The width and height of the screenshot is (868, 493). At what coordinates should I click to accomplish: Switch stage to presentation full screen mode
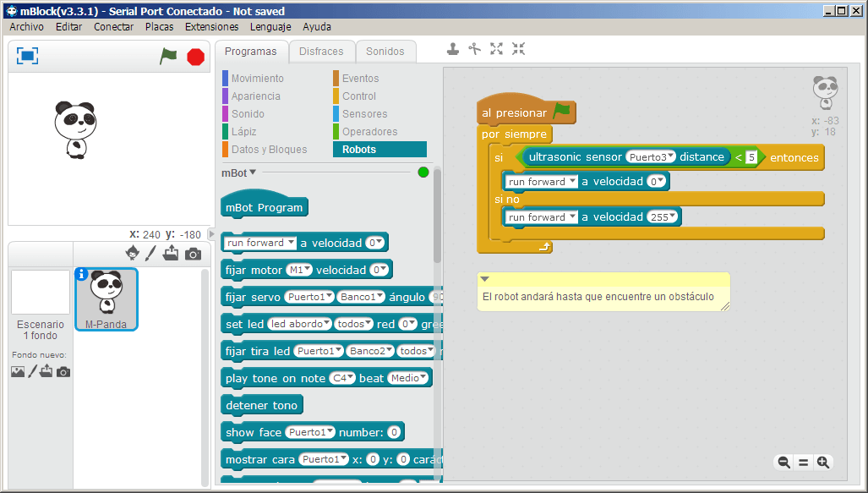pyautogui.click(x=28, y=56)
